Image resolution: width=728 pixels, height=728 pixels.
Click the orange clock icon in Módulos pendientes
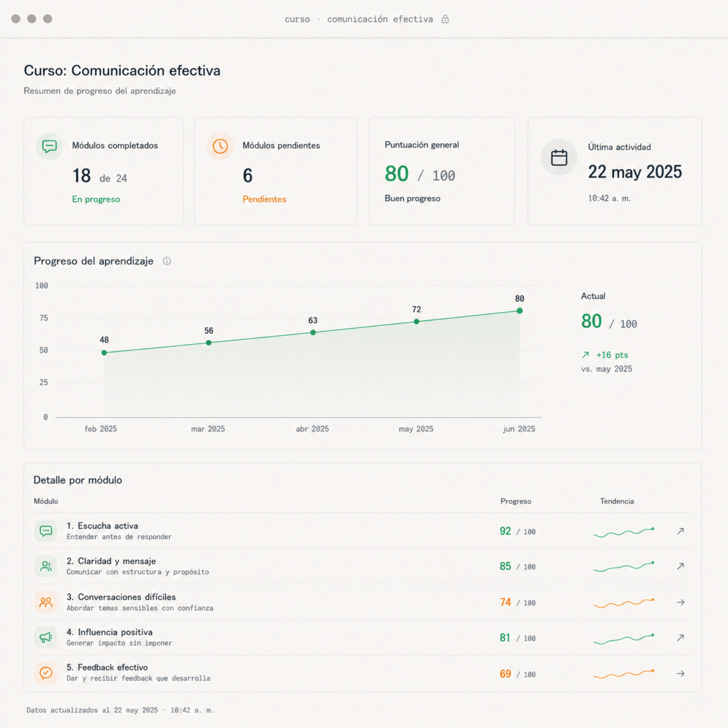pos(220,146)
